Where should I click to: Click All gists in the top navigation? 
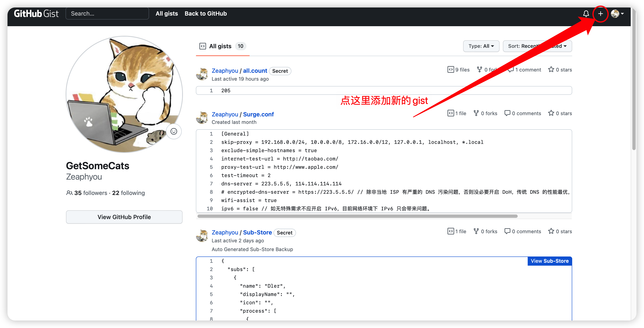point(167,14)
